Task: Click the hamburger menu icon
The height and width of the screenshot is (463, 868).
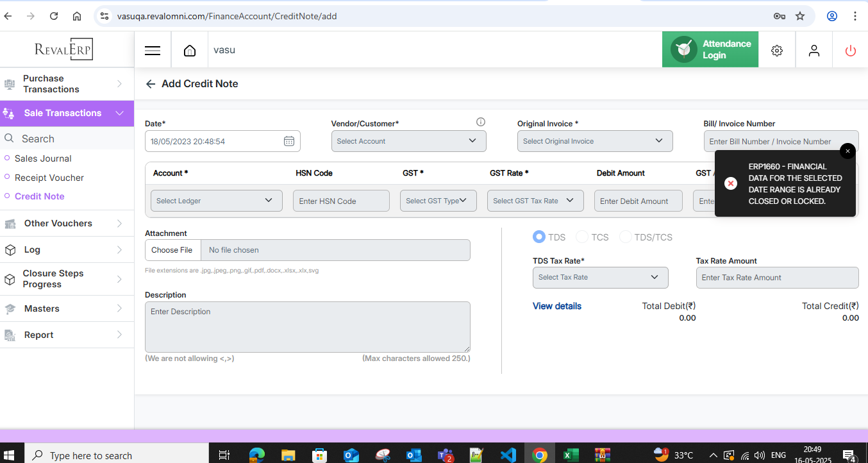Action: [153, 51]
